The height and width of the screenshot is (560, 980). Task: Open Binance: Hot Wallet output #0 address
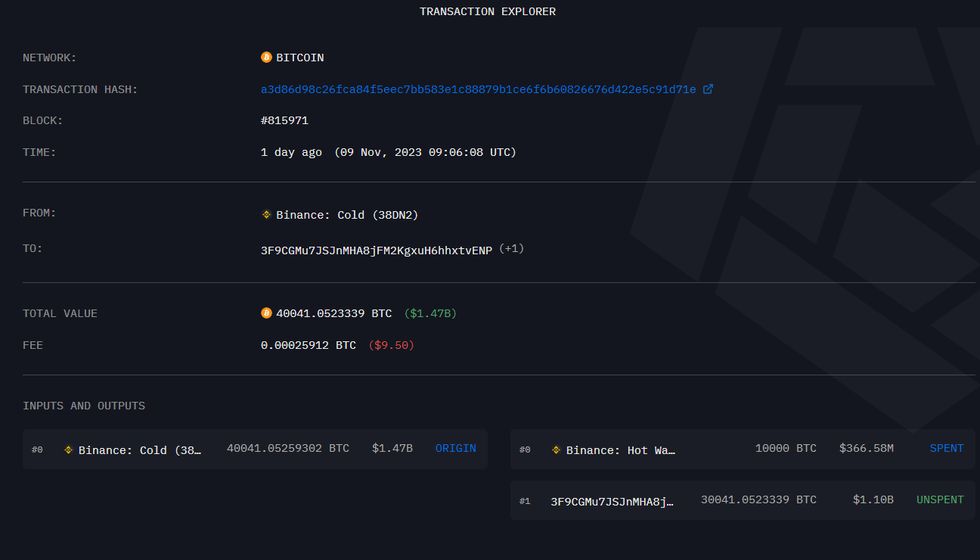click(621, 450)
